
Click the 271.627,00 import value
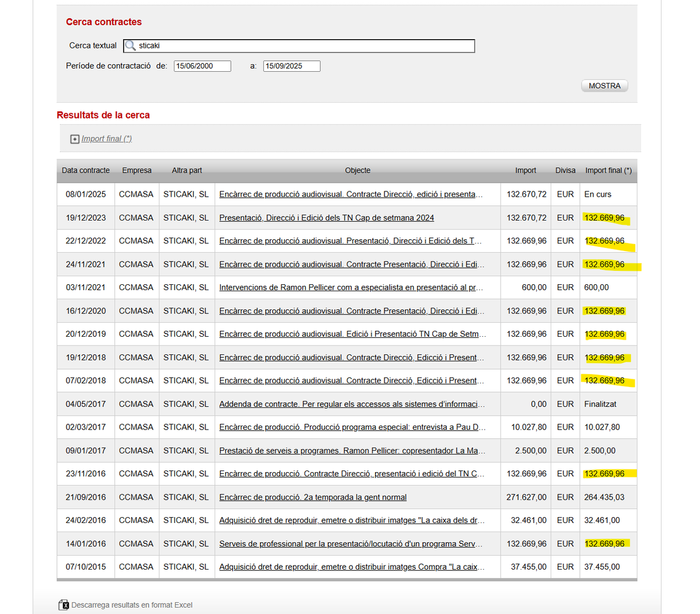click(x=527, y=497)
